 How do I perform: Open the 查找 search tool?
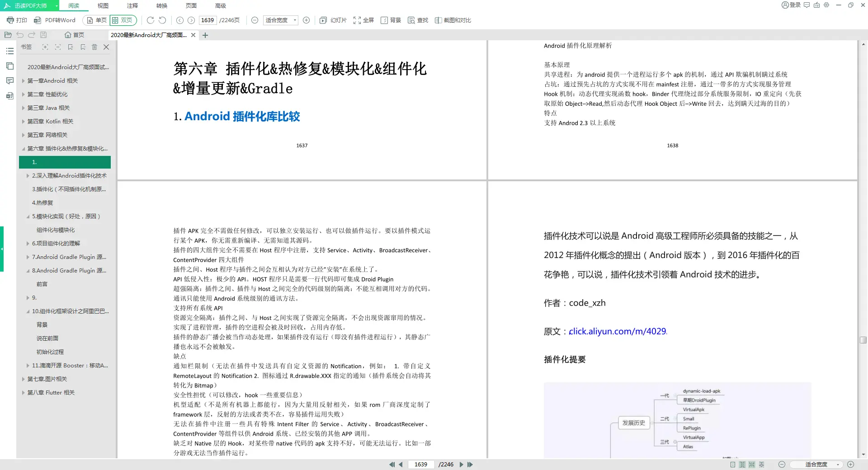tap(417, 20)
